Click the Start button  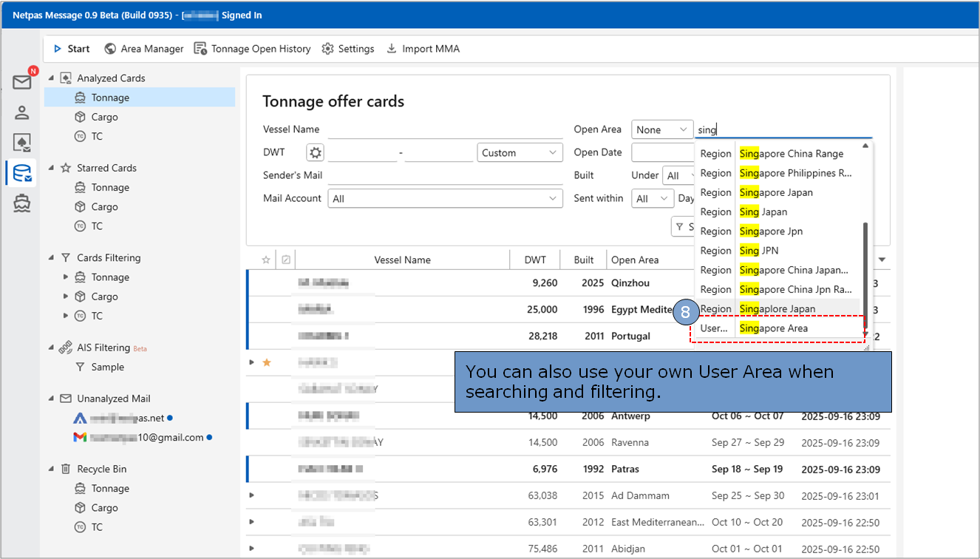point(72,49)
